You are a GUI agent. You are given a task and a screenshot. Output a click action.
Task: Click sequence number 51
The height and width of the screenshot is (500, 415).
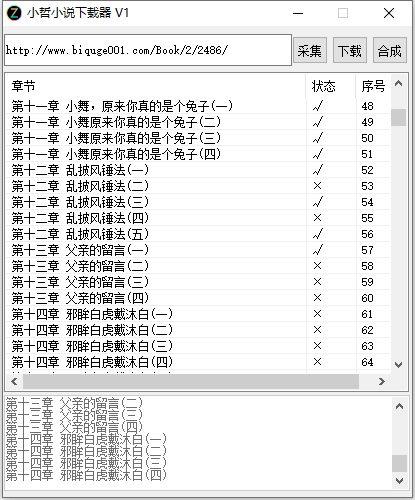pyautogui.click(x=367, y=154)
